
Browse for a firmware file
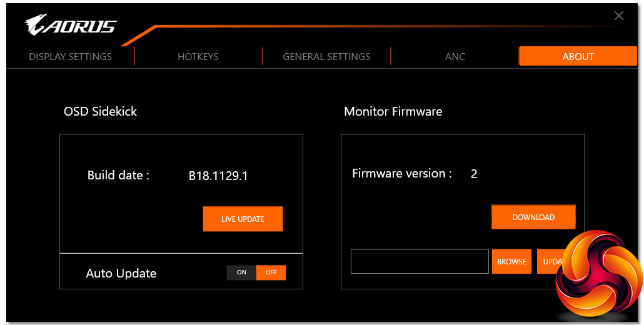pos(511,261)
